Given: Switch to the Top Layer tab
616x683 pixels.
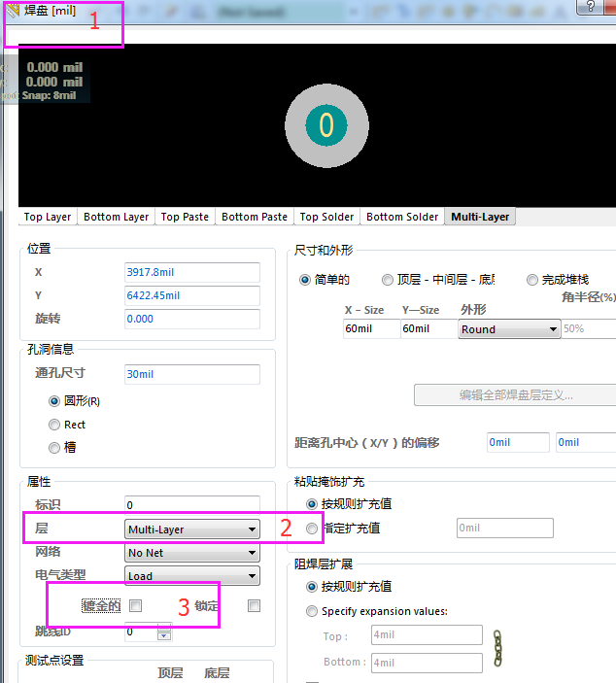Looking at the screenshot, I should click(x=48, y=217).
